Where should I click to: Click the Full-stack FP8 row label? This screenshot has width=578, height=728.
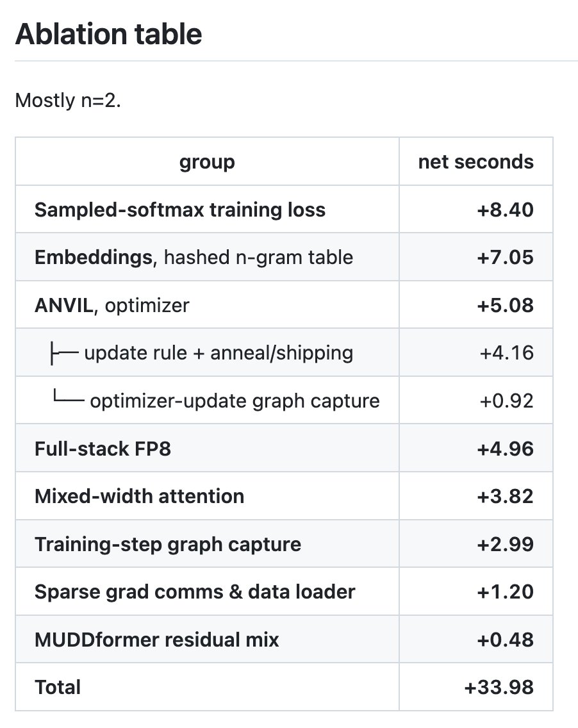tap(103, 449)
